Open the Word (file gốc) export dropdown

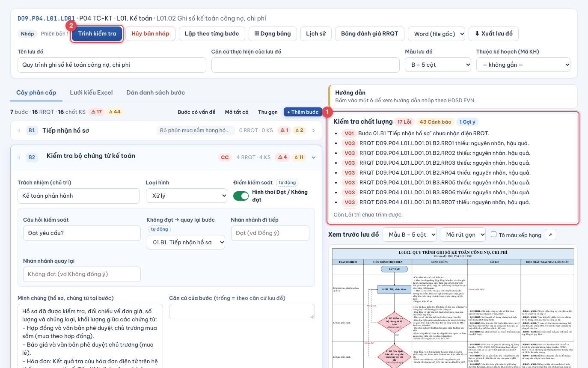[437, 34]
